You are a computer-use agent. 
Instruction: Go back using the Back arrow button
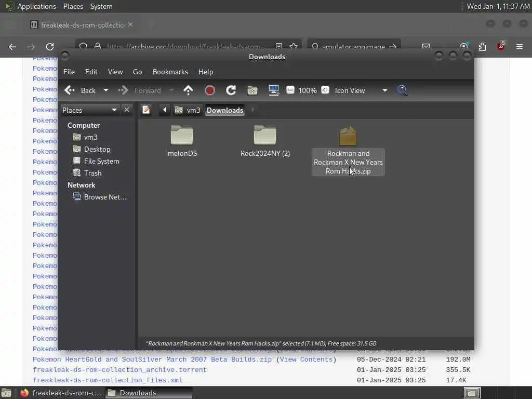click(x=80, y=90)
